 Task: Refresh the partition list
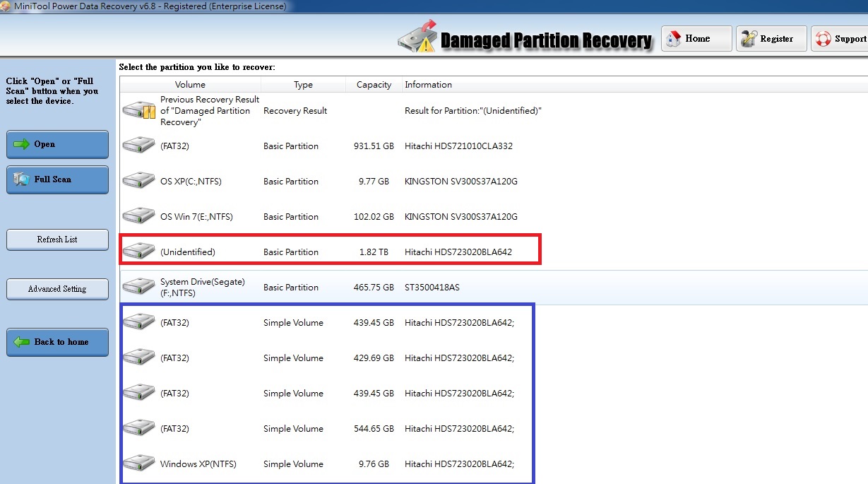[x=57, y=240]
